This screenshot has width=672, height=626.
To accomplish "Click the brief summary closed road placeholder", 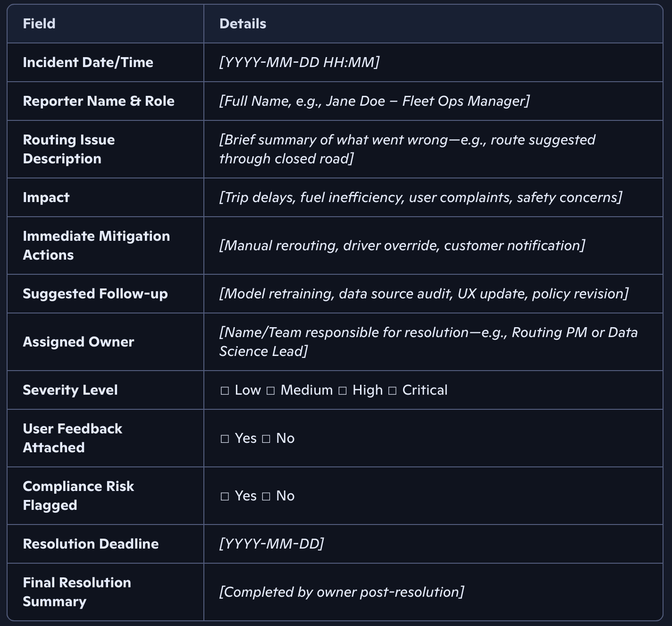I will [x=407, y=149].
